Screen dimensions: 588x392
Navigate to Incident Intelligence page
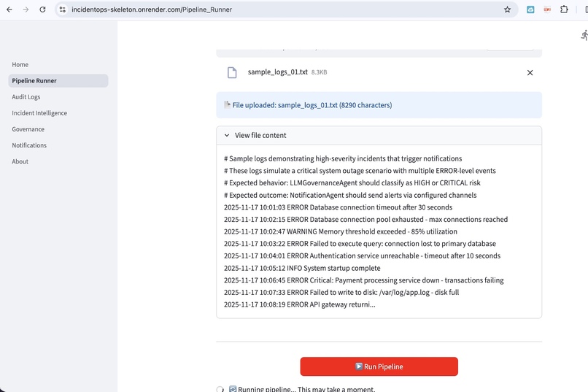39,113
